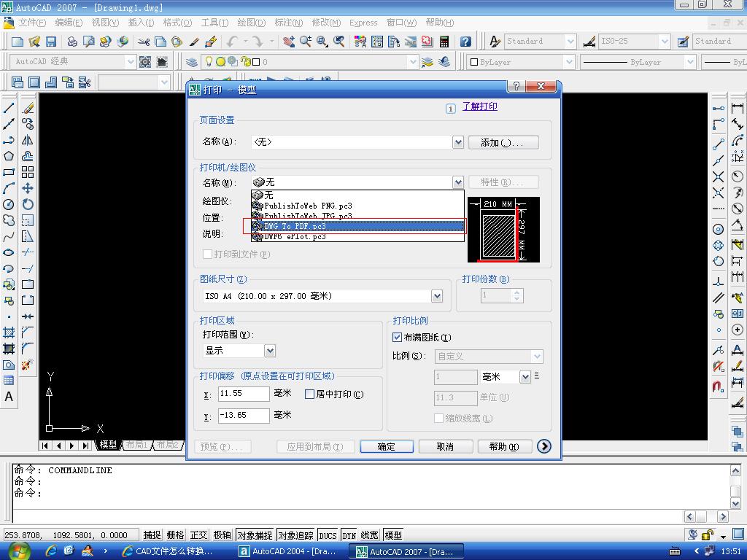Switch to the 布局1 layout tab

point(136,445)
